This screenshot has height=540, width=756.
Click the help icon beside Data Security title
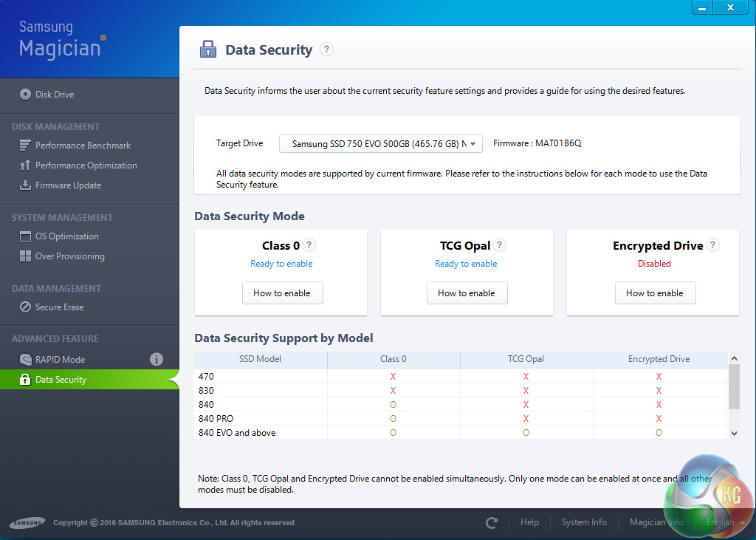coord(327,49)
